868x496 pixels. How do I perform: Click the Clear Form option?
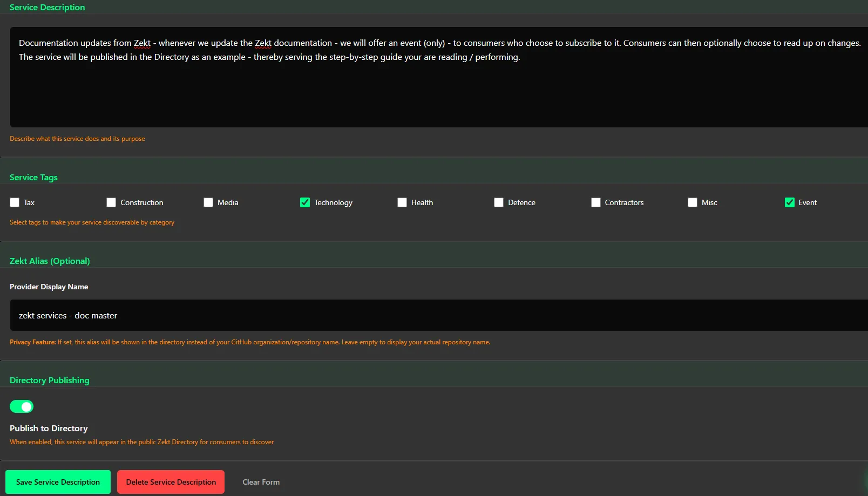point(261,482)
